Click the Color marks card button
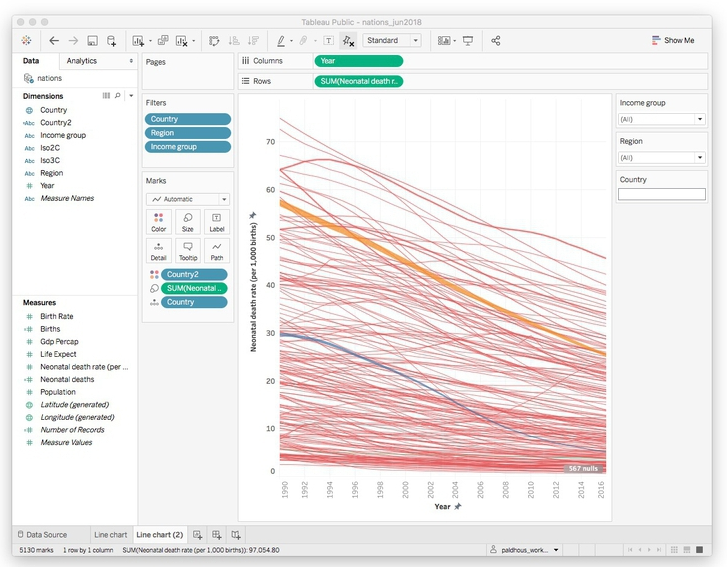 (x=159, y=222)
